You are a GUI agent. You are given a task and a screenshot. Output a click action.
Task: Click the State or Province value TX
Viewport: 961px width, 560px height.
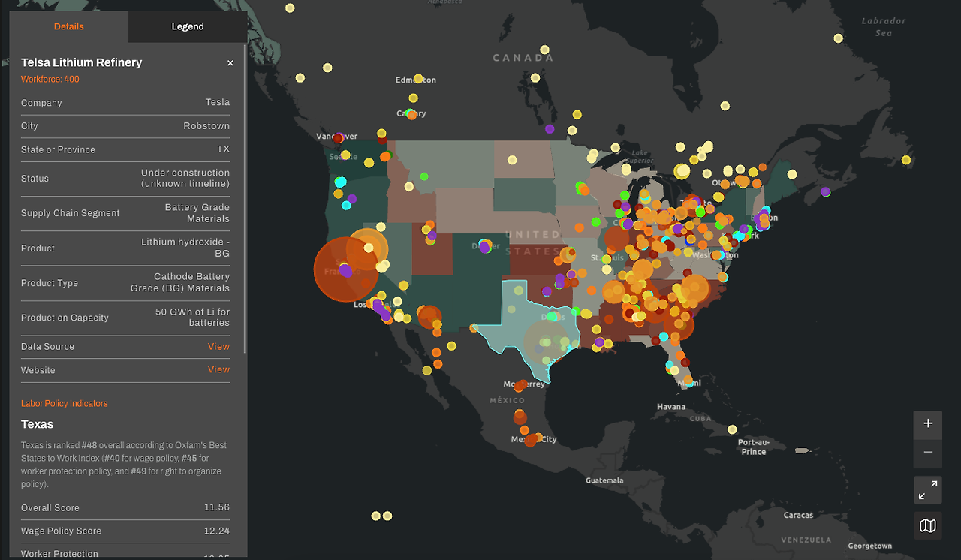tap(224, 149)
